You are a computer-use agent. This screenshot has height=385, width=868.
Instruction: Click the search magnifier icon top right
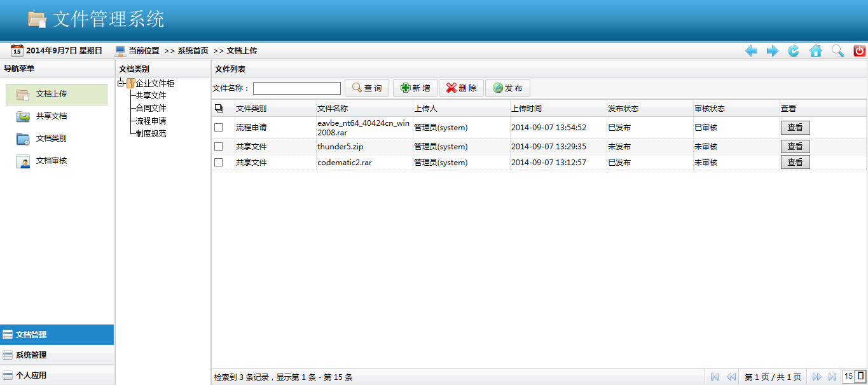836,50
